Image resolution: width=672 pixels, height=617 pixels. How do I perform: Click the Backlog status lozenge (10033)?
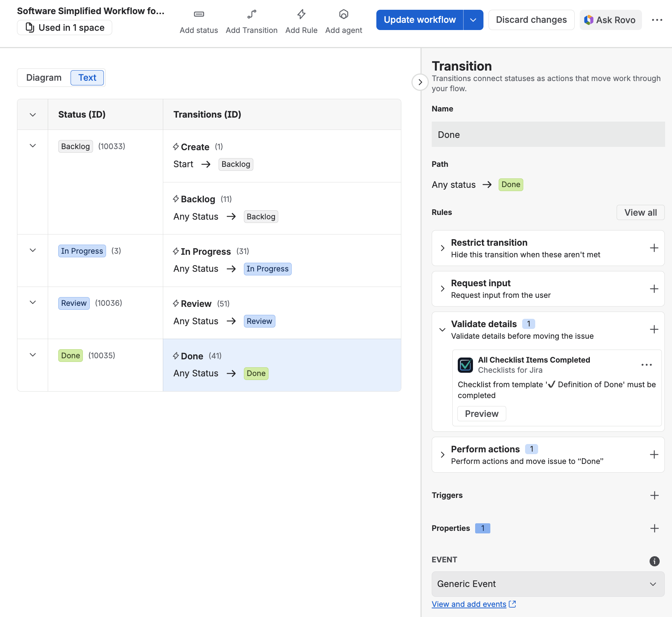coord(75,146)
